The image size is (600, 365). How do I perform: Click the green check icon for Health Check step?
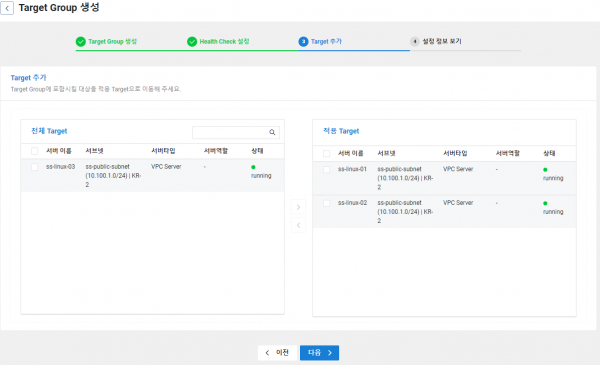click(x=192, y=41)
